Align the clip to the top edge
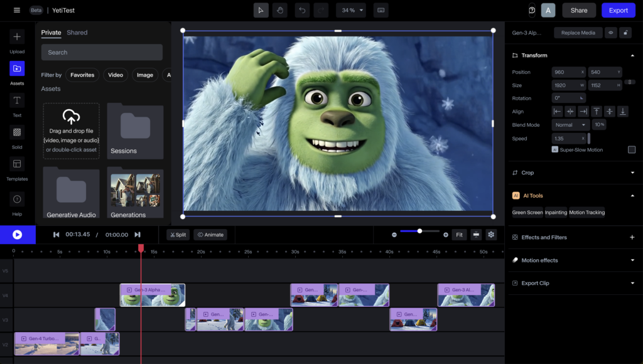This screenshot has height=364, width=643. click(597, 112)
